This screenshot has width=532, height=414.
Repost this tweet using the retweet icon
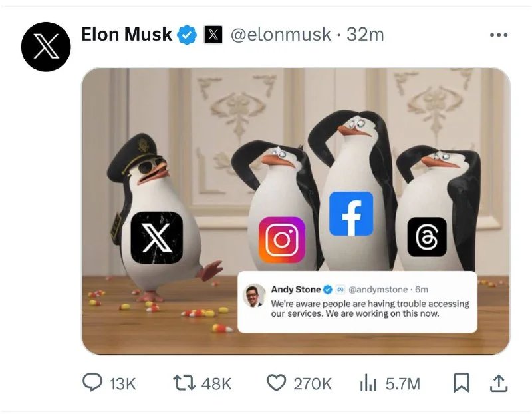pyautogui.click(x=184, y=383)
